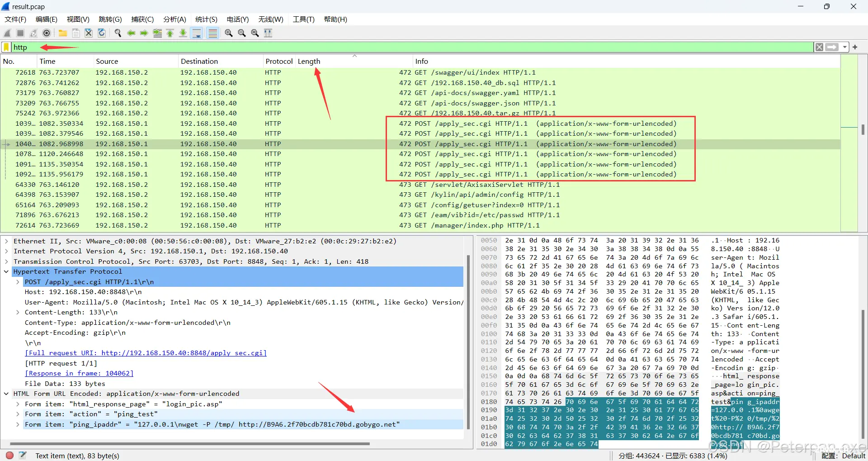Click the restart capture icon
Image resolution: width=868 pixels, height=461 pixels.
33,33
